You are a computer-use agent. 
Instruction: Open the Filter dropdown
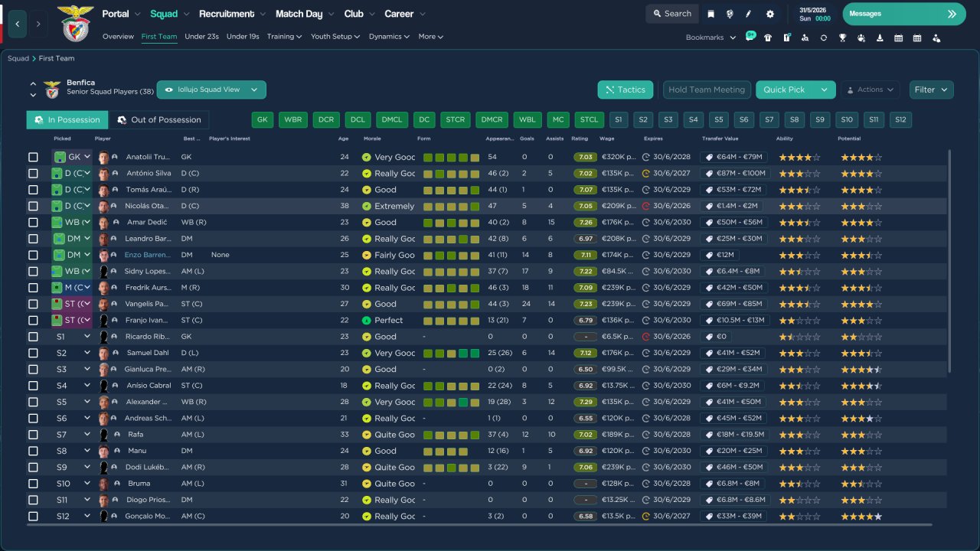click(931, 90)
